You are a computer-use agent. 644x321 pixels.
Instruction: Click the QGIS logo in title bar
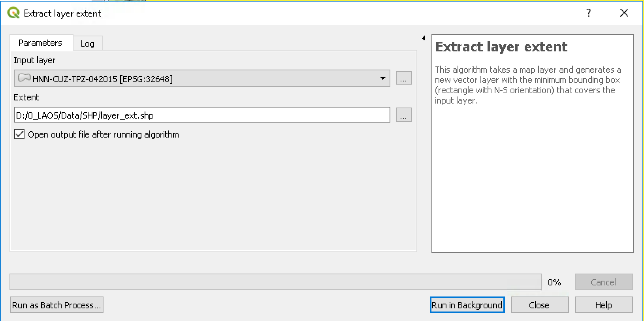13,13
